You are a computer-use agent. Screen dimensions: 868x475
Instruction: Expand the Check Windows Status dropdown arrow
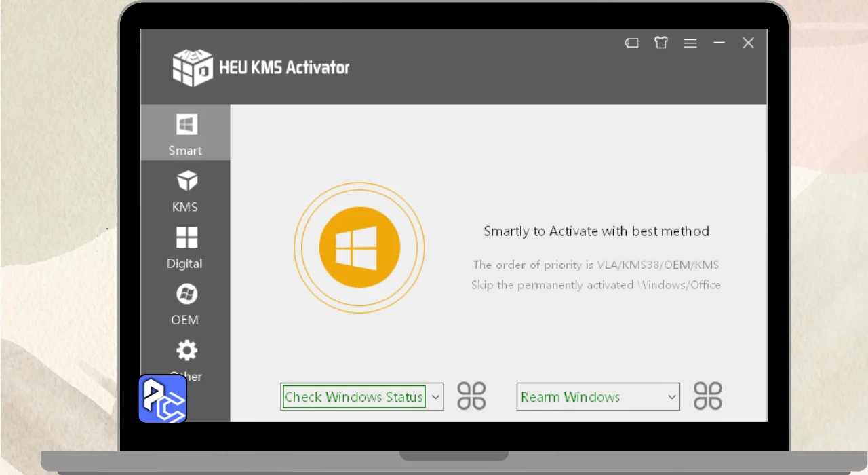(x=435, y=397)
